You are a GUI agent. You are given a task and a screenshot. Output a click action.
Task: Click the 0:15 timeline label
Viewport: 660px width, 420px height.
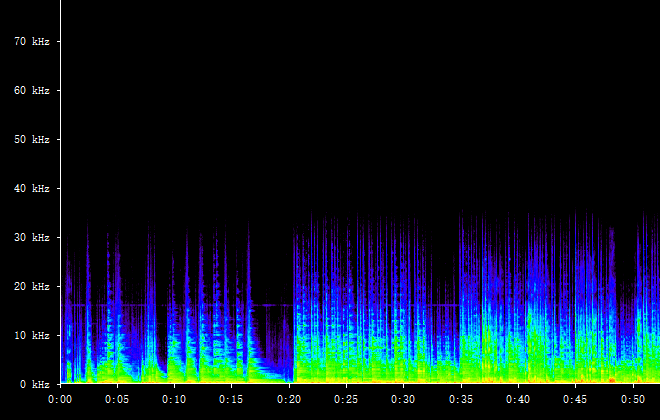coord(231,399)
